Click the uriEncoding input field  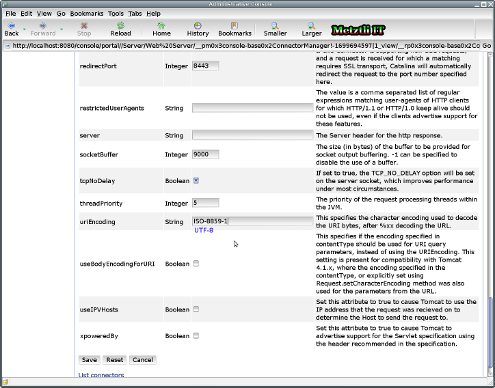[252, 221]
